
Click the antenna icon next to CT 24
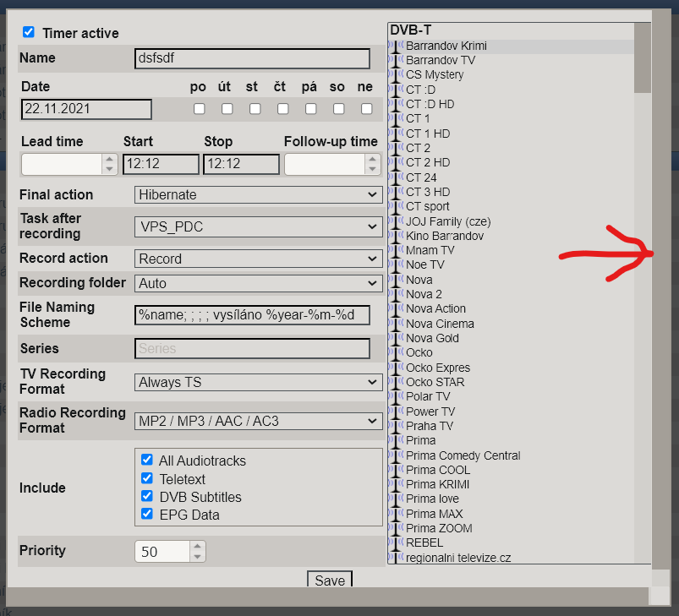click(396, 177)
